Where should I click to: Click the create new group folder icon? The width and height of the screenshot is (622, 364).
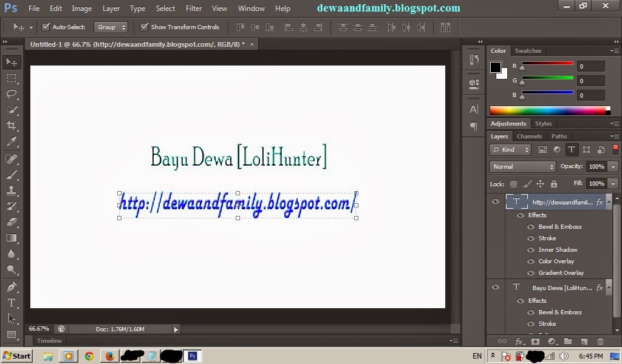(x=568, y=341)
